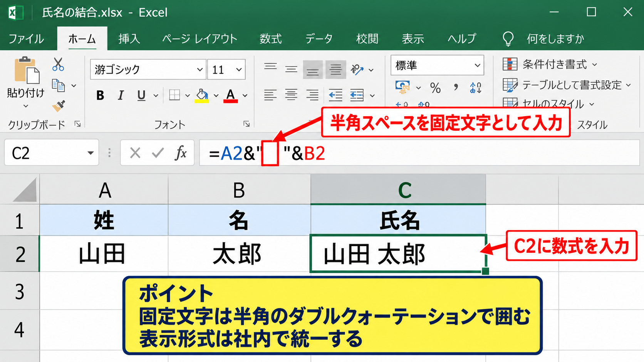Image resolution: width=644 pixels, height=362 pixels.
Task: Open the font dialog launcher
Action: pos(247,124)
